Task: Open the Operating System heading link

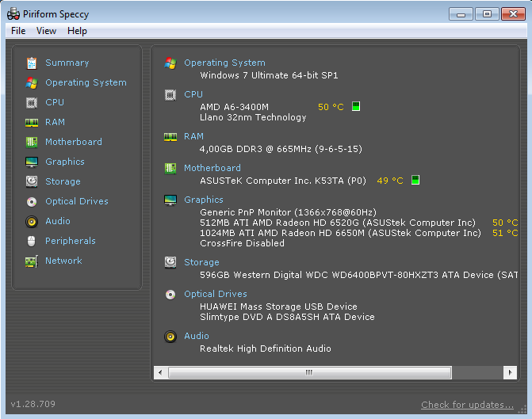Action: 224,63
